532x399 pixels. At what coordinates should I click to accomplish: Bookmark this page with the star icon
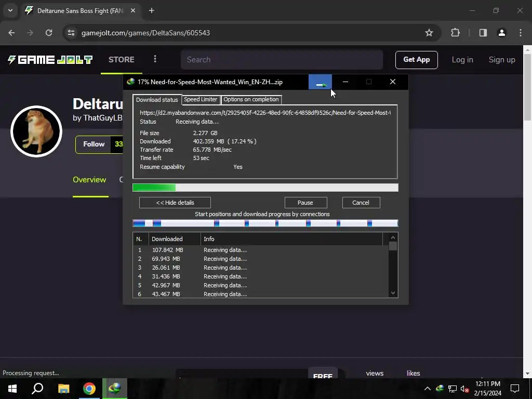(x=429, y=33)
